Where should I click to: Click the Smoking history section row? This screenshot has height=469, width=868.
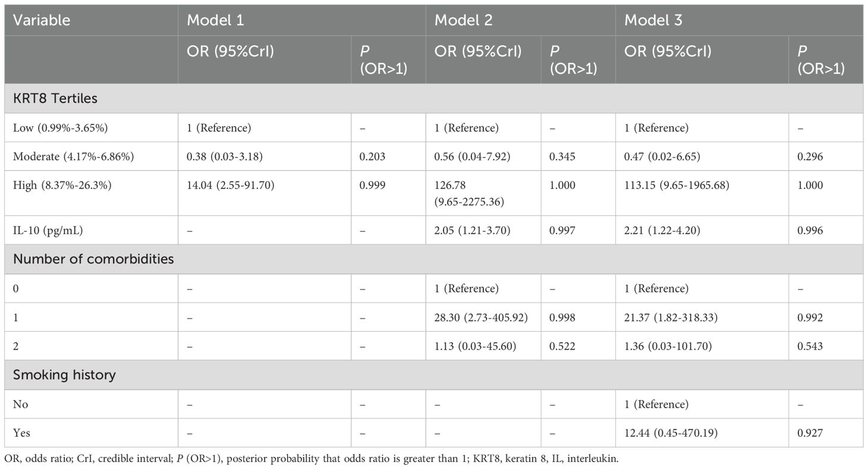[434, 375]
